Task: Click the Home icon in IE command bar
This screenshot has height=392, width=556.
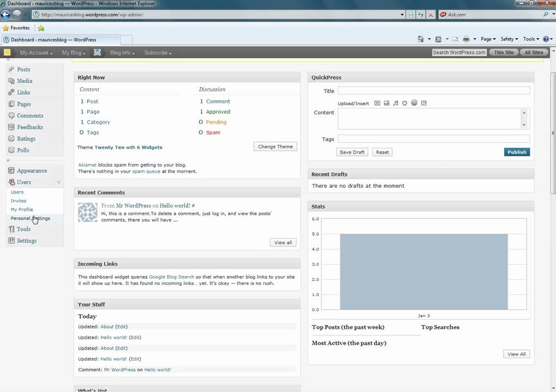Action: tap(421, 39)
